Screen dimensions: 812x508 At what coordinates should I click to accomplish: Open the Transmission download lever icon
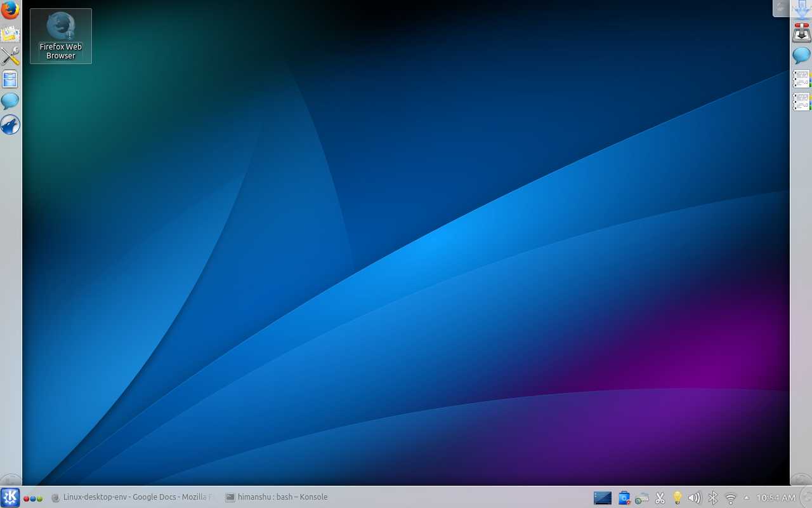[802, 33]
